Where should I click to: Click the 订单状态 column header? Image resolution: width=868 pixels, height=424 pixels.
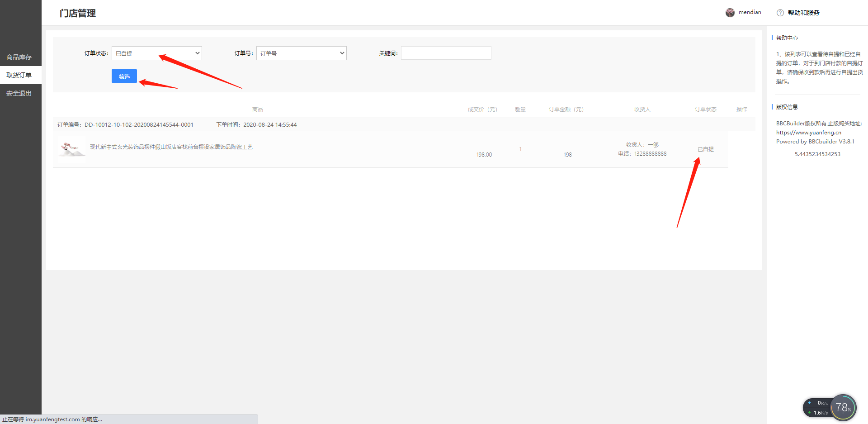tap(705, 110)
